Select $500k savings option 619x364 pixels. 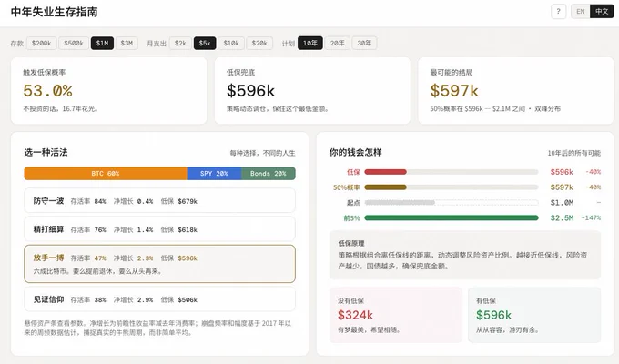point(74,43)
